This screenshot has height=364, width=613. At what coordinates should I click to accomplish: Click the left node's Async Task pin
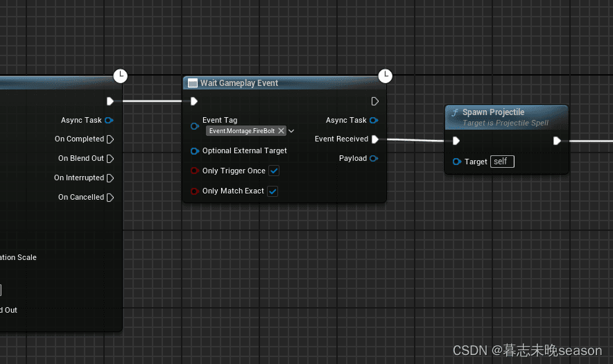(109, 120)
